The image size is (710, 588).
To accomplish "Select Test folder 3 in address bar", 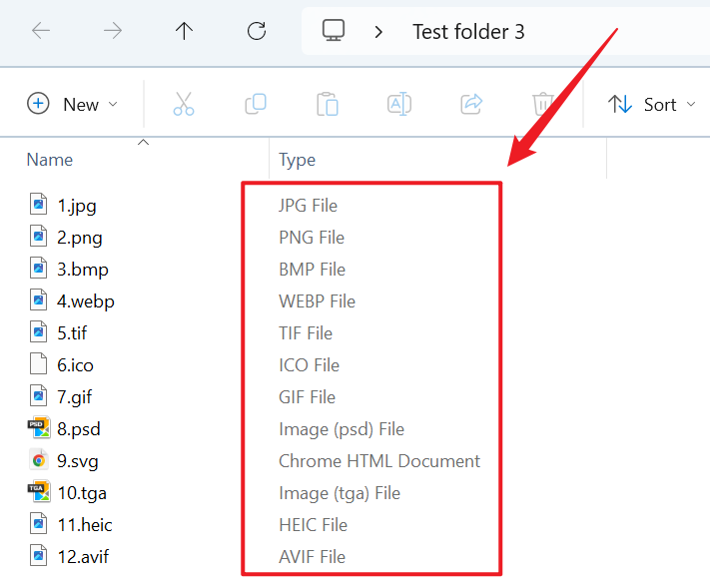I will pos(468,32).
